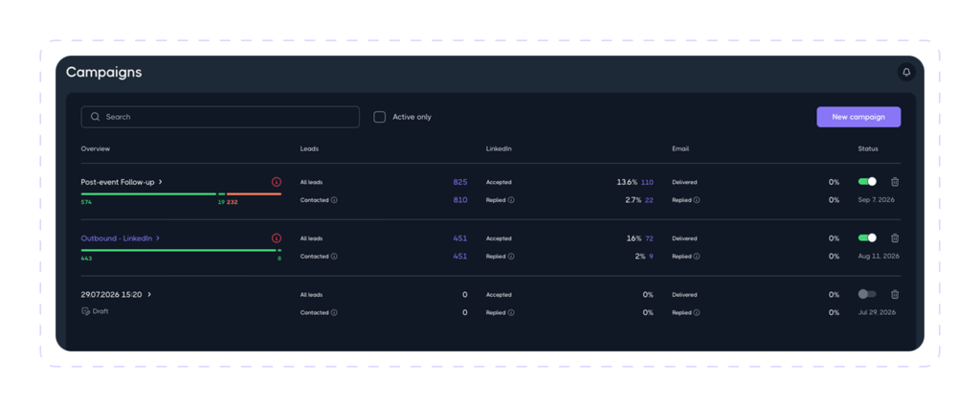The height and width of the screenshot is (407, 980).
Task: Click the Search campaigns field
Action: coord(220,117)
